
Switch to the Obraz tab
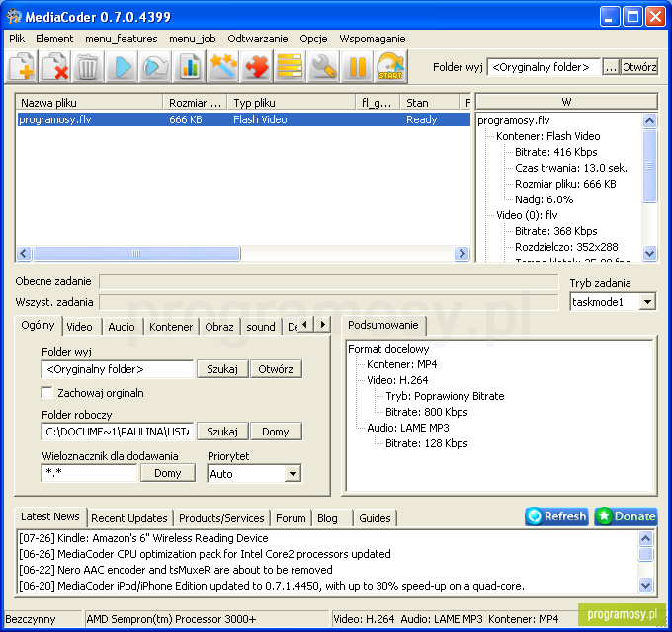pyautogui.click(x=219, y=327)
